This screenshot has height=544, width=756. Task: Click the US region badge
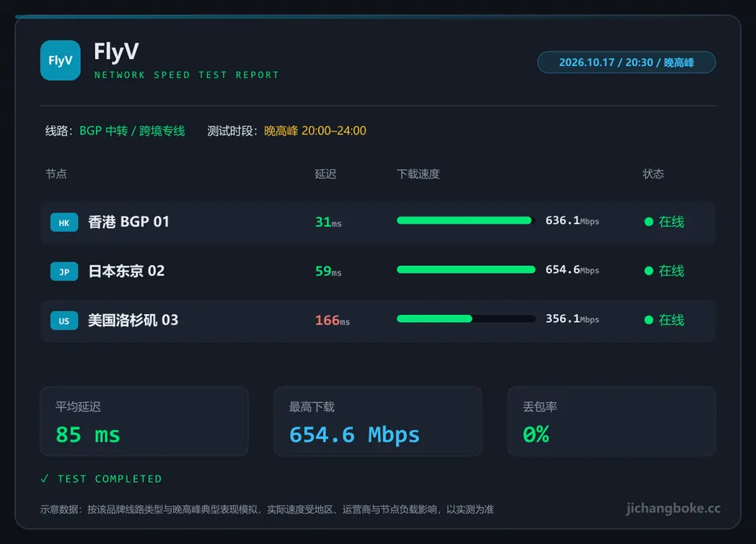(x=64, y=321)
